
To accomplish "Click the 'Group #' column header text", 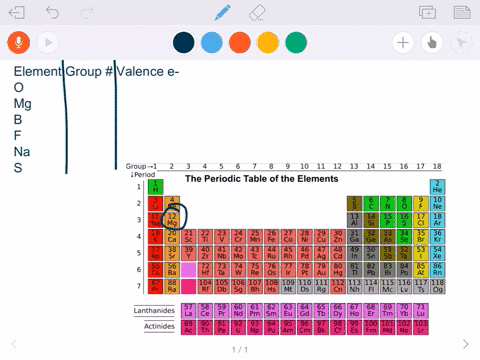I will (89, 71).
